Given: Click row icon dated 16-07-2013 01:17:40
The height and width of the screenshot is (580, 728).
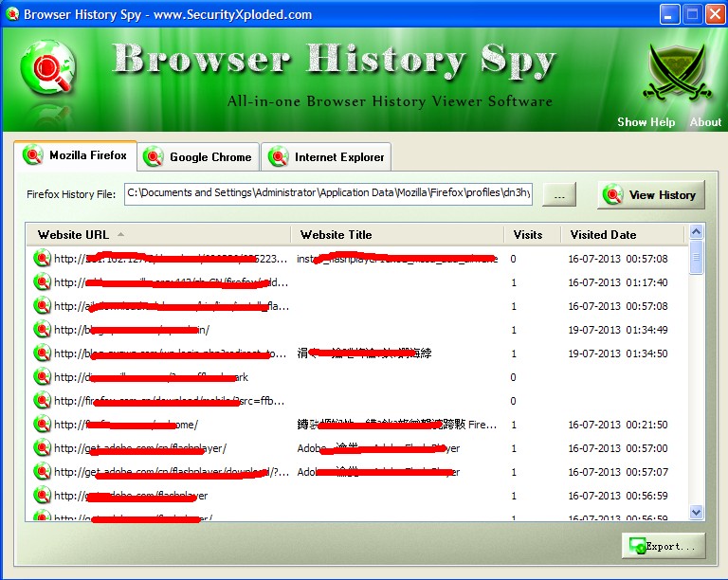Looking at the screenshot, I should tap(42, 281).
